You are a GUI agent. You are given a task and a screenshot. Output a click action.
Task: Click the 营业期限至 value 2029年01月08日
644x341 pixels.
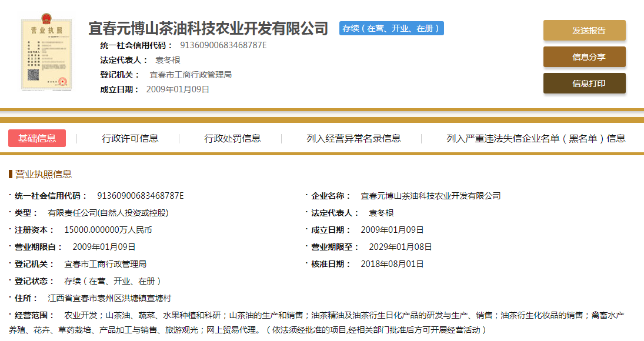coord(400,247)
